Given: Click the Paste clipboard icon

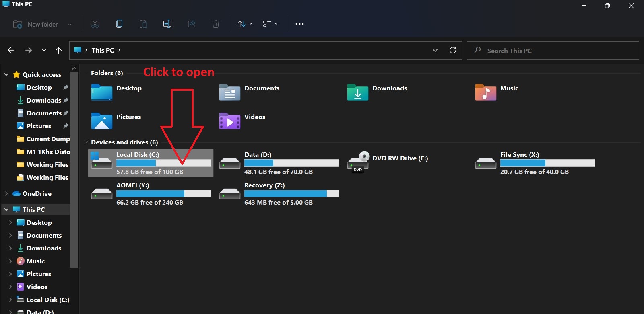Looking at the screenshot, I should pos(143,24).
